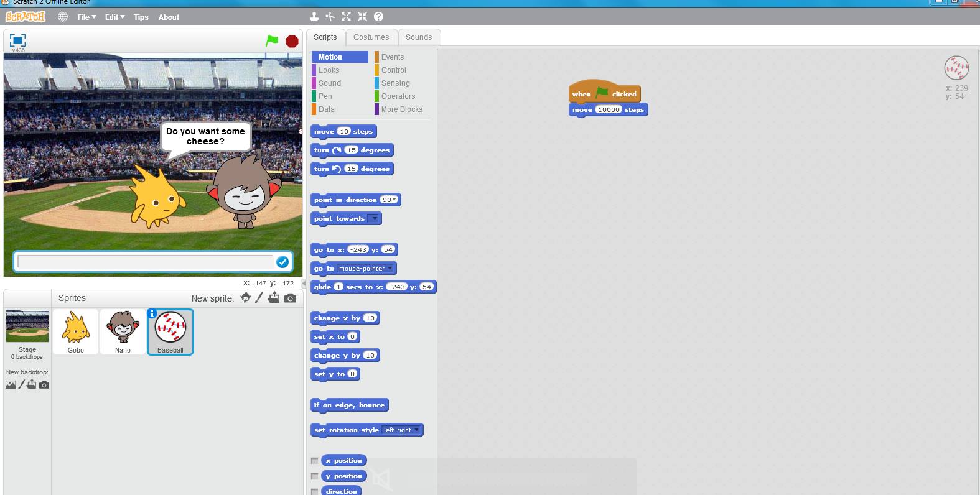
Task: Select the Delete scissors tool
Action: [330, 17]
